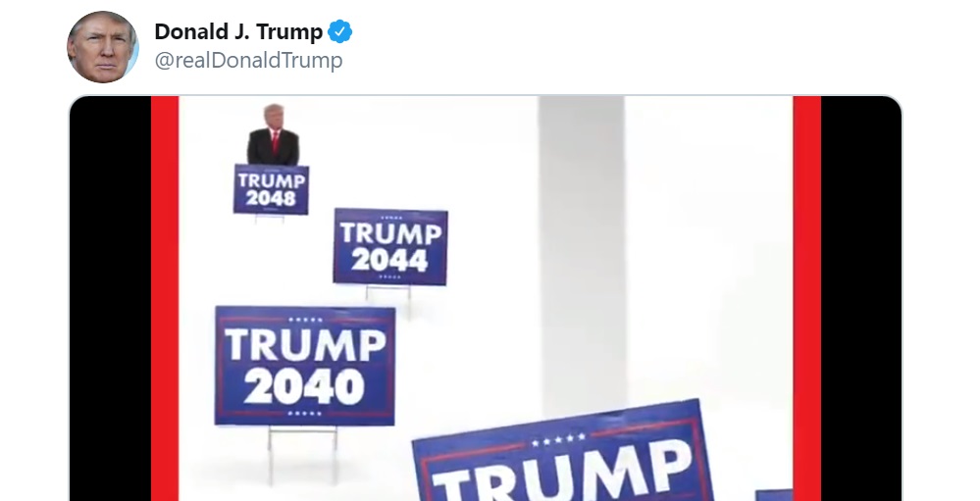The height and width of the screenshot is (501, 980).
Task: Click the TRUMP 2040 yard sign
Action: 305,366
